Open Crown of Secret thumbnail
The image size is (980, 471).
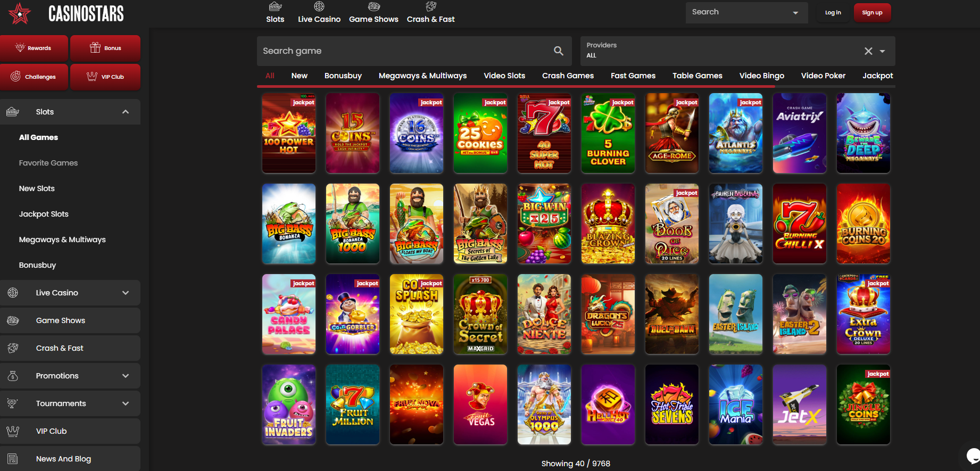click(480, 314)
